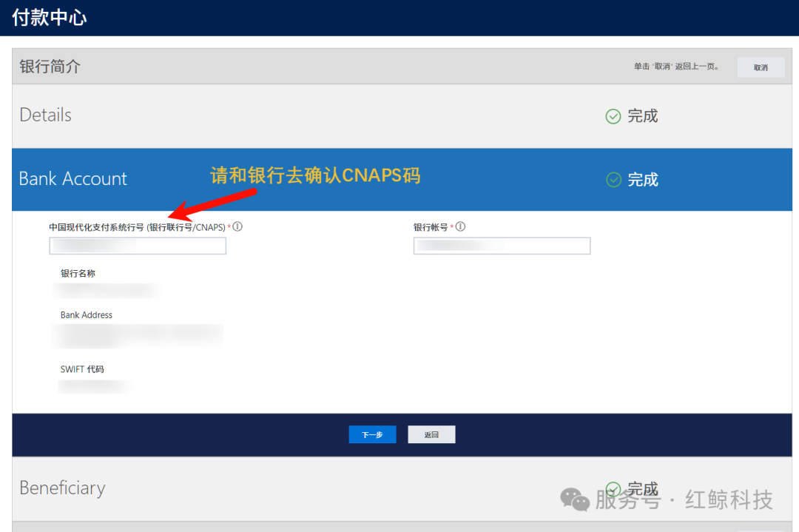Collapse the Bank Account section header
This screenshot has width=799, height=532.
pyautogui.click(x=402, y=179)
